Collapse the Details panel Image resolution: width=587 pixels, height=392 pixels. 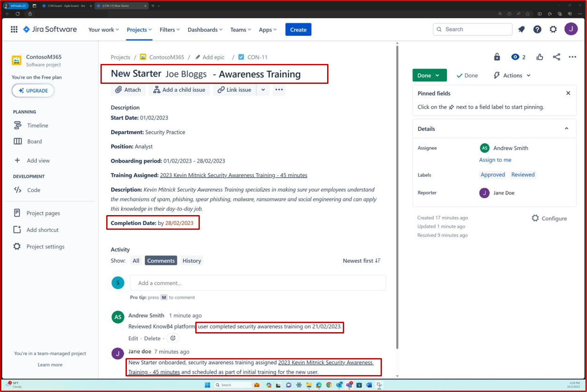click(567, 128)
